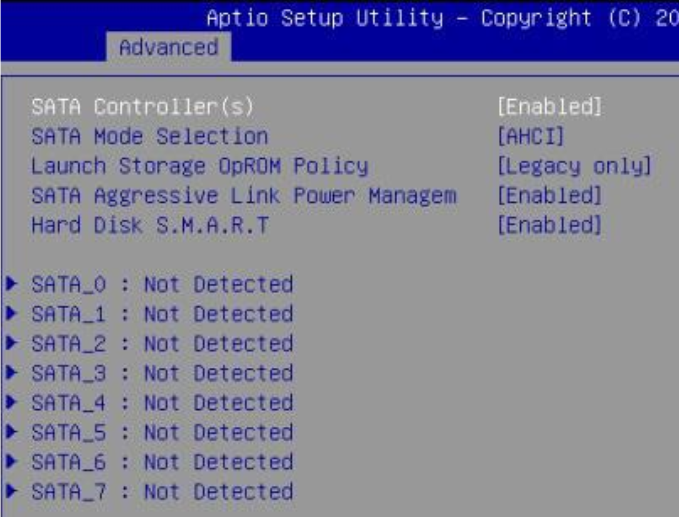Select the SATA Mode Selection label
The width and height of the screenshot is (679, 517).
150,136
